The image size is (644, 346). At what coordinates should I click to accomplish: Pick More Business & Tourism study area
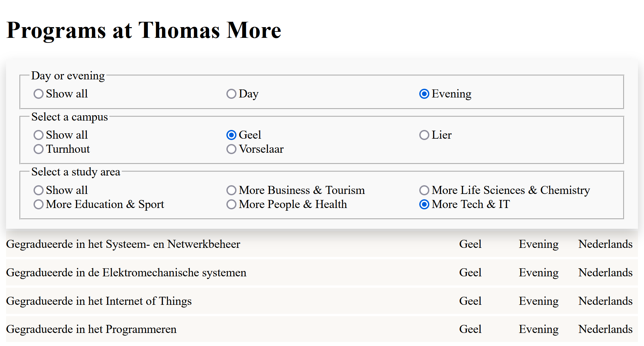tap(231, 190)
